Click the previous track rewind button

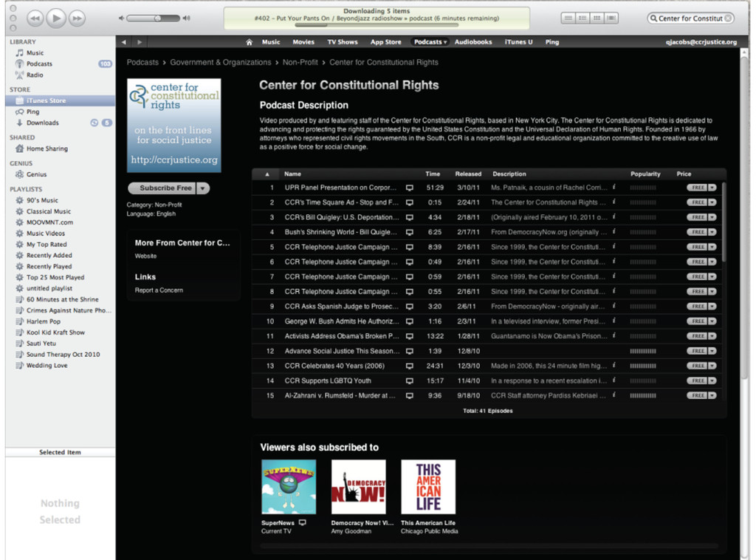[35, 18]
